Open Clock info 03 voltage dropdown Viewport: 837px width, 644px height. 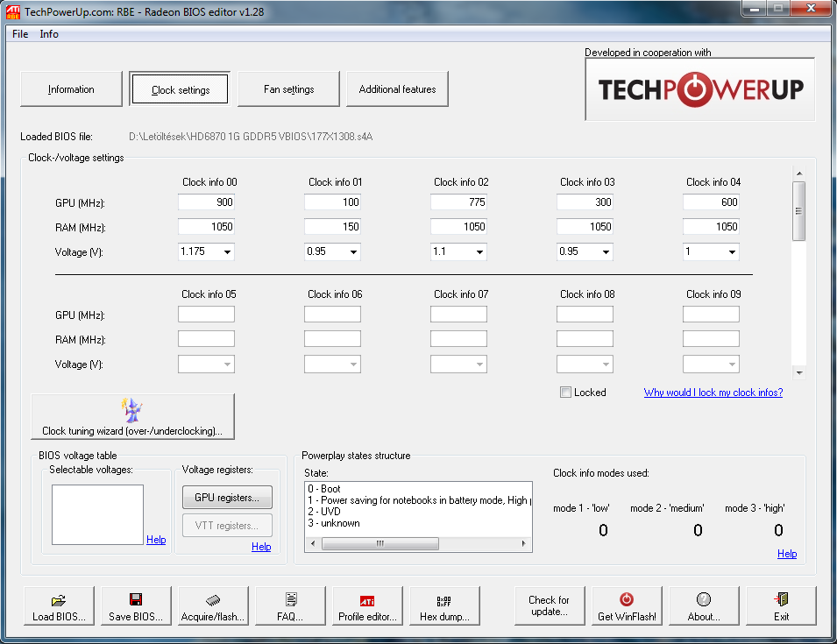pos(606,251)
